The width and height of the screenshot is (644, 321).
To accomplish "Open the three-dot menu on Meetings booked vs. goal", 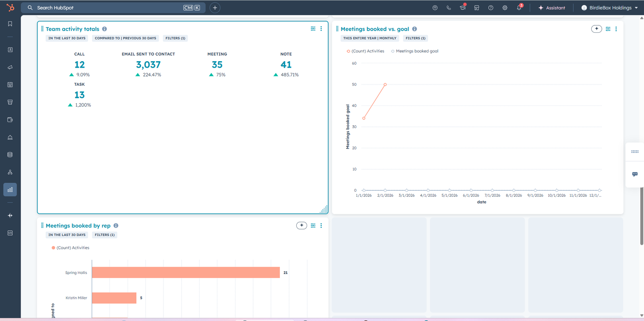I will pyautogui.click(x=616, y=29).
